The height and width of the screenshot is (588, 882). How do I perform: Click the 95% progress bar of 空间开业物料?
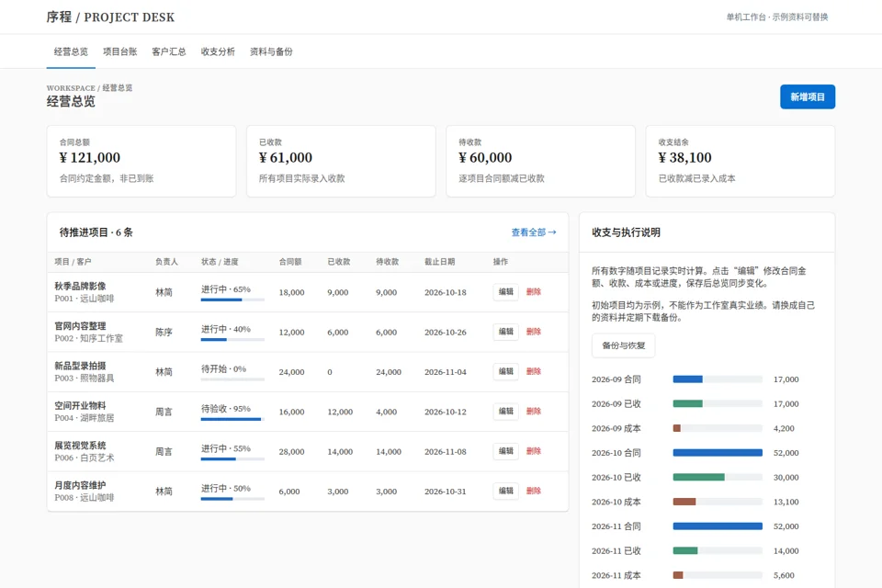[232, 419]
